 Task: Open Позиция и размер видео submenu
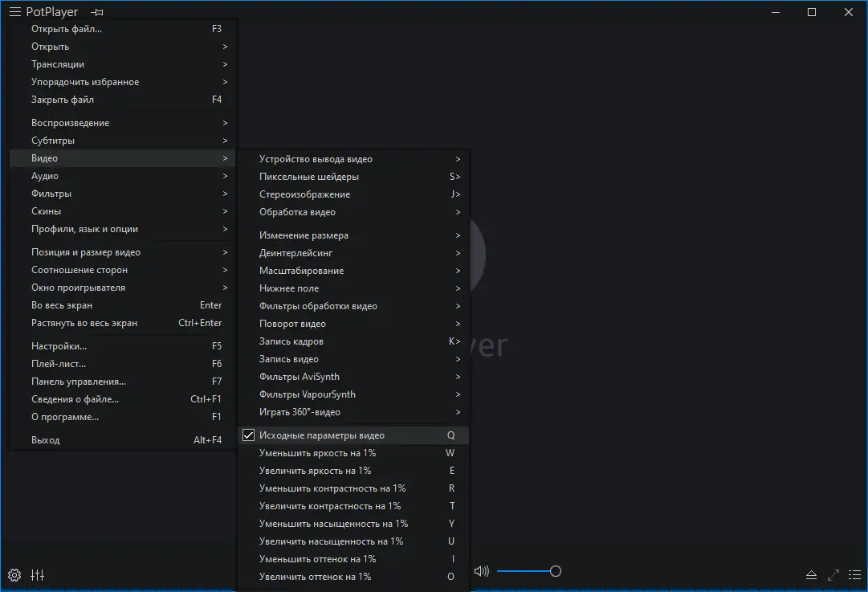coord(123,252)
